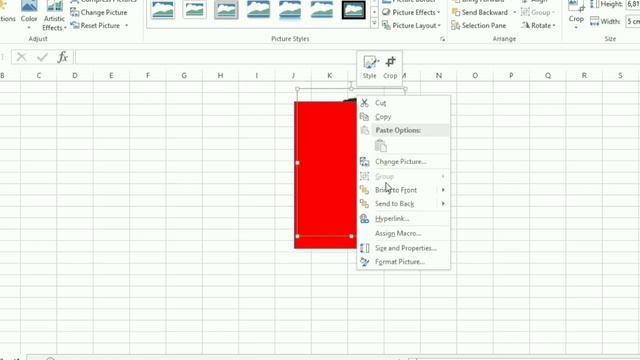Click the picture's left-middle resize handle

coord(297,163)
